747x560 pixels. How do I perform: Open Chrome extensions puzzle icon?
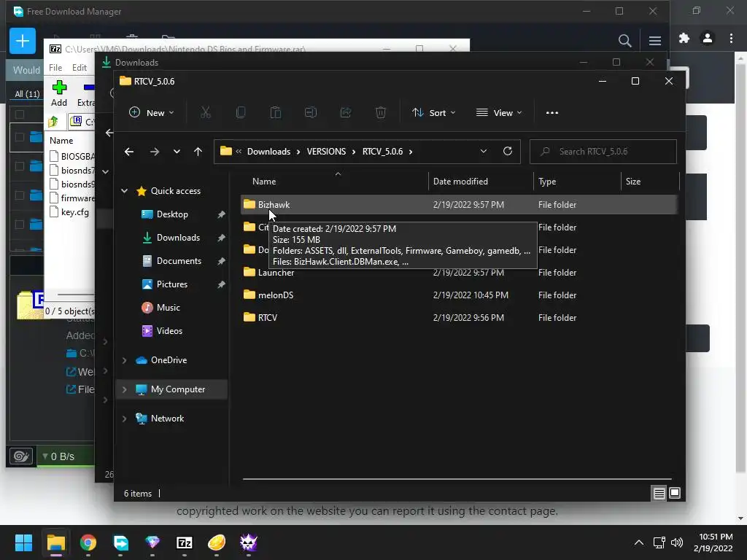[x=684, y=38]
